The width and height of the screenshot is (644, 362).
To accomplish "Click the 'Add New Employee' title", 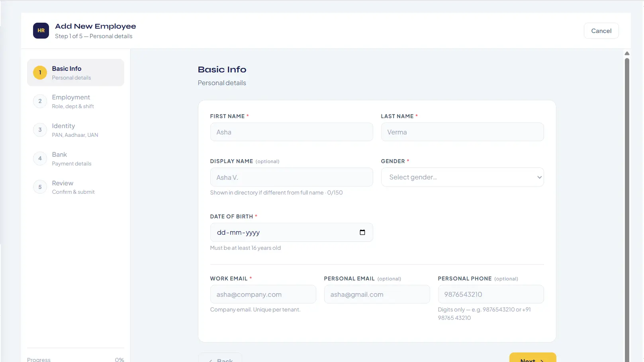I will point(96,26).
